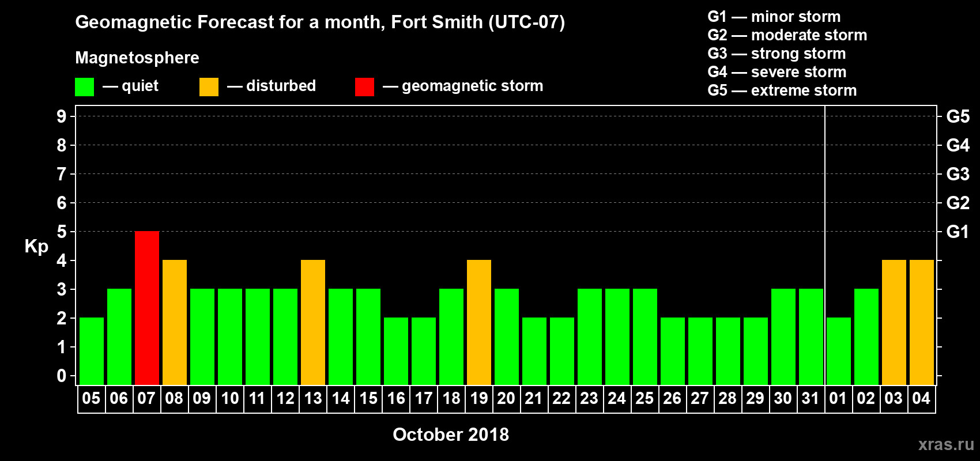Click the 'geomagnetic storm' legend label
Screen dimensions: 980x461
coord(472,86)
